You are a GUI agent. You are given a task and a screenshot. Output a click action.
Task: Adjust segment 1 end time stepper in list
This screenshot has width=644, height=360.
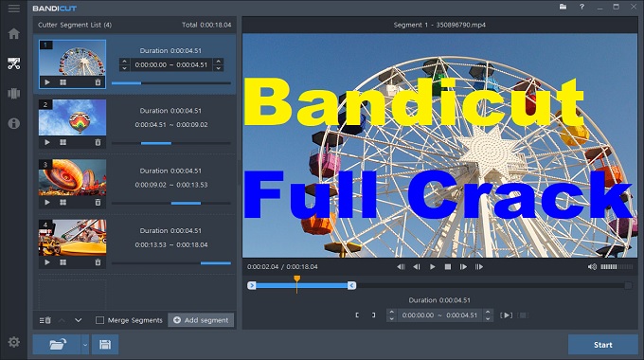(x=219, y=64)
